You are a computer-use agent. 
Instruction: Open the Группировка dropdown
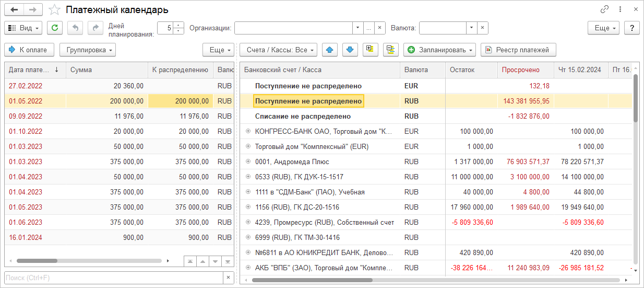[x=87, y=50]
